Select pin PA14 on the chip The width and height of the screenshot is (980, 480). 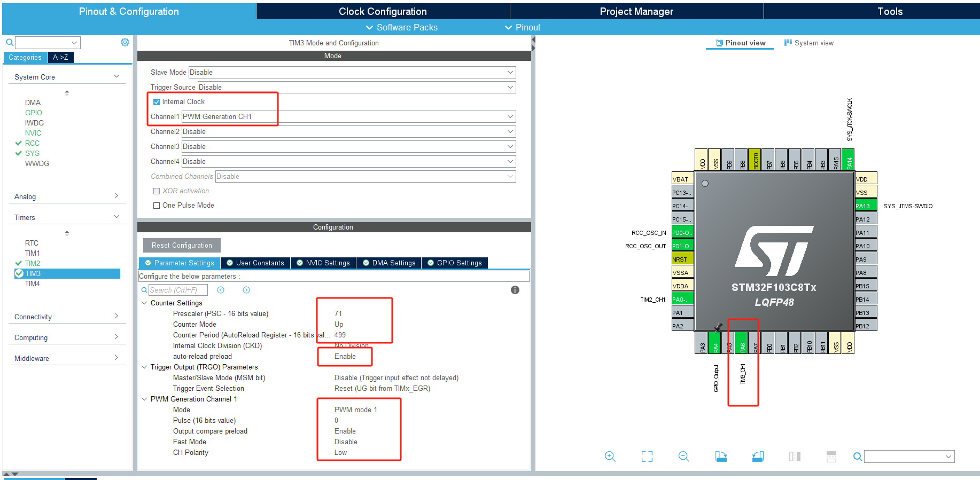click(848, 159)
